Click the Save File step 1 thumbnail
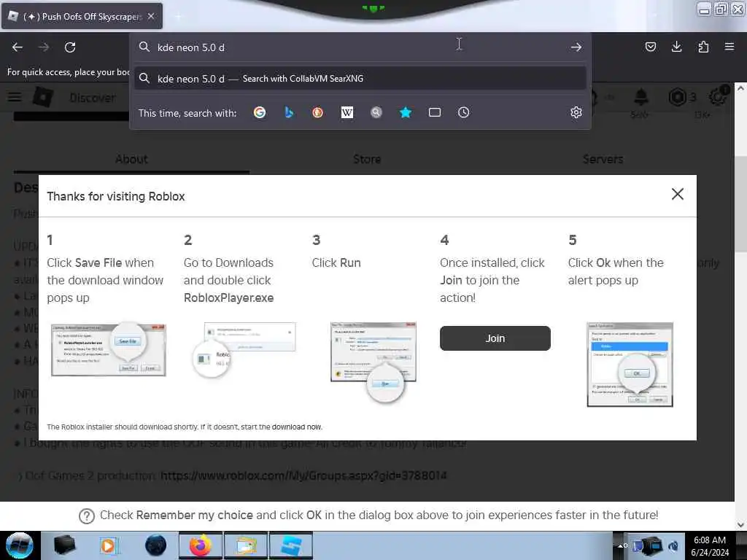Image resolution: width=747 pixels, height=560 pixels. point(109,349)
